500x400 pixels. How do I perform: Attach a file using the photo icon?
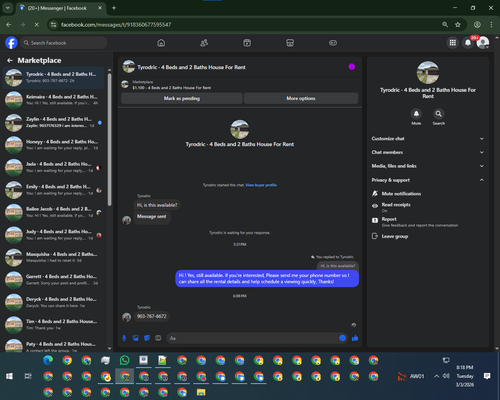click(136, 338)
